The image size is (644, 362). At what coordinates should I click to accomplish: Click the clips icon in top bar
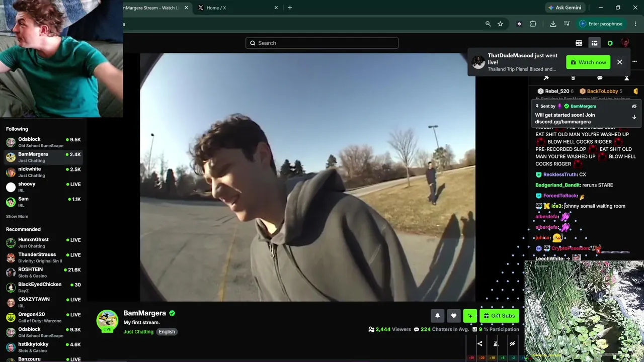579,43
